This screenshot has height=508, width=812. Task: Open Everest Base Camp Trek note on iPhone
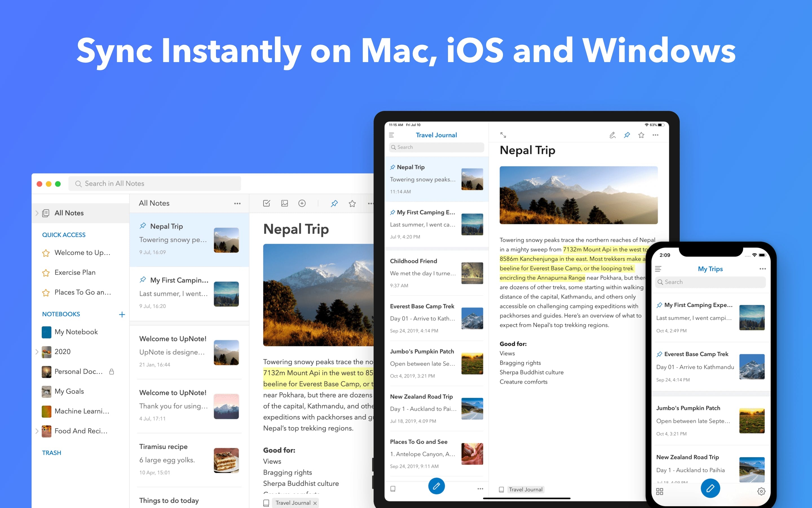[x=710, y=367]
